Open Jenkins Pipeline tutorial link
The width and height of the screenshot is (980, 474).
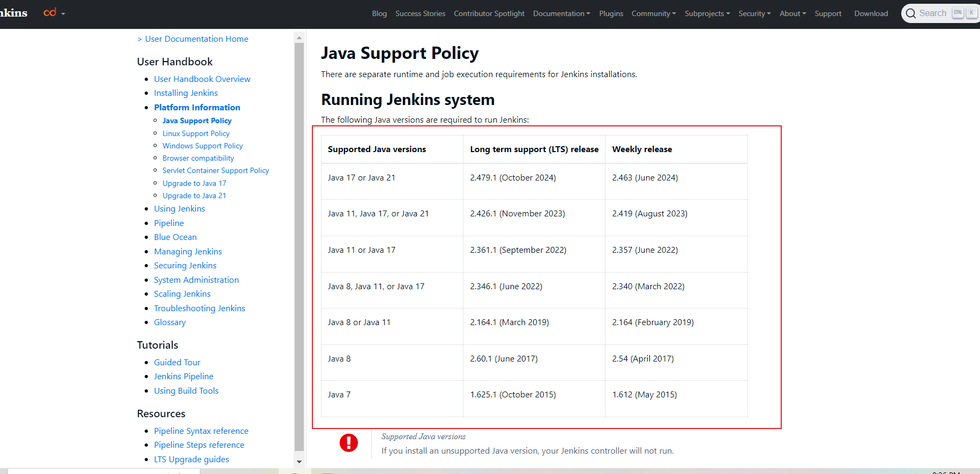[184, 377]
